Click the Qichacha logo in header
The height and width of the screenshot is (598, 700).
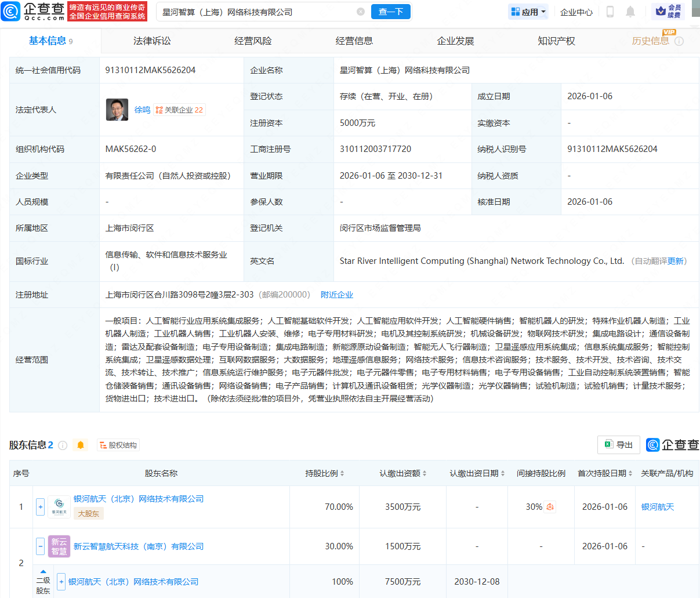(33, 11)
